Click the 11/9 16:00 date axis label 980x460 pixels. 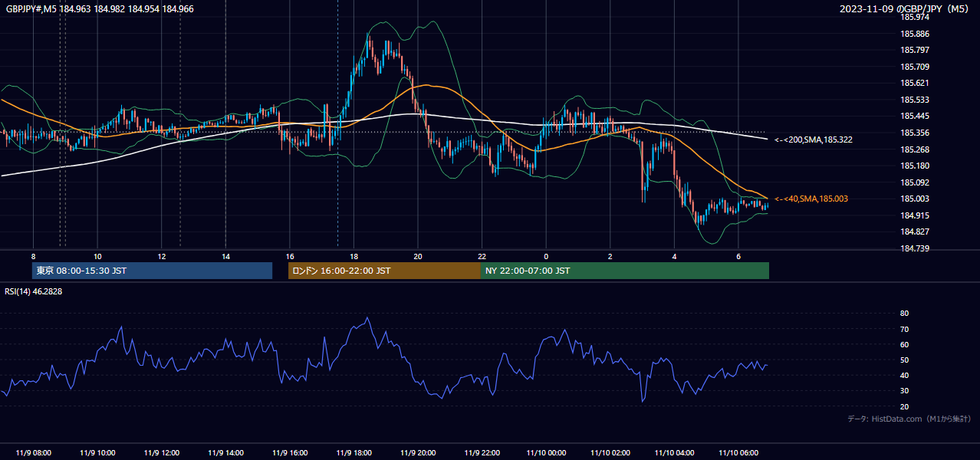point(289,453)
